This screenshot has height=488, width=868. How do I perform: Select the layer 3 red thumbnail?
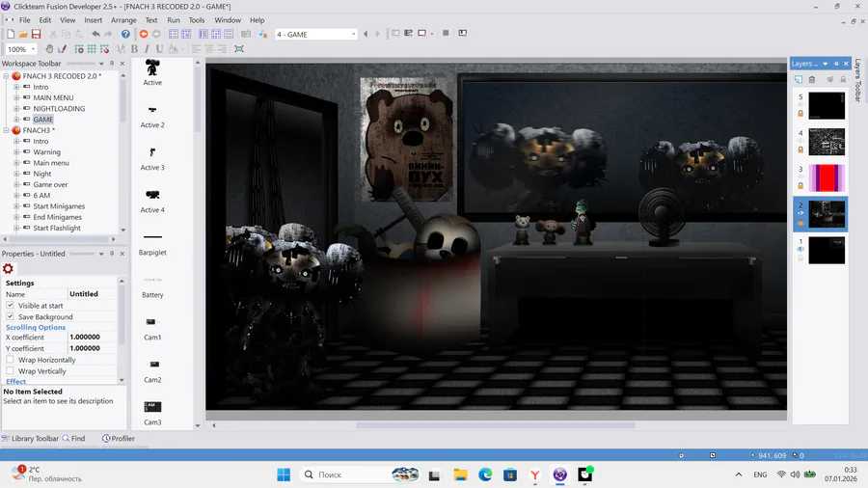coord(827,178)
